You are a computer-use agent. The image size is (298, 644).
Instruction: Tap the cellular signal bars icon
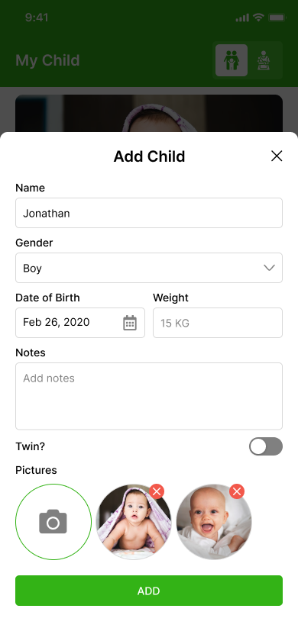tap(242, 18)
